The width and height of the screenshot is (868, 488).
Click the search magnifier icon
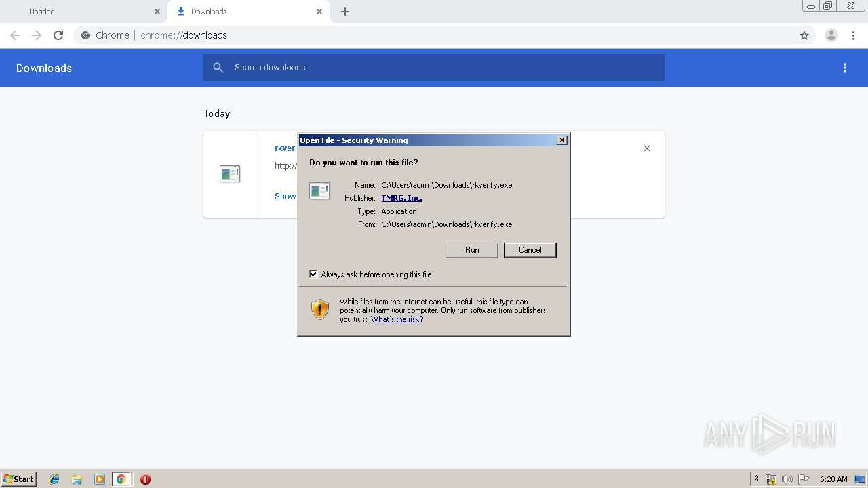click(218, 68)
